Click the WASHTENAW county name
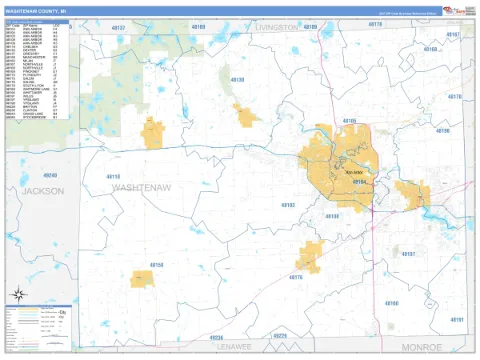Viewport: 480px width, 360px height. (141, 188)
